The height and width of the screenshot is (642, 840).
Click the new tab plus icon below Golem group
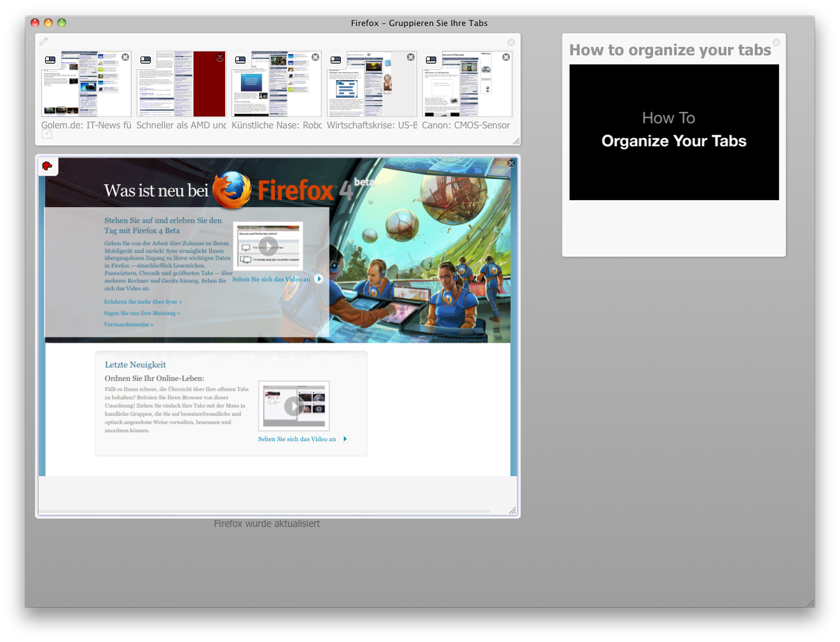pos(47,133)
